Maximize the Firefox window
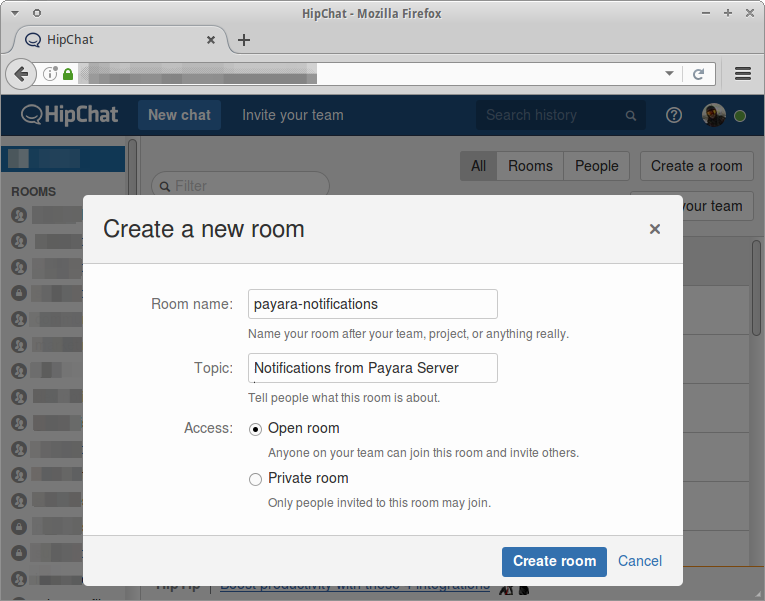 click(728, 13)
